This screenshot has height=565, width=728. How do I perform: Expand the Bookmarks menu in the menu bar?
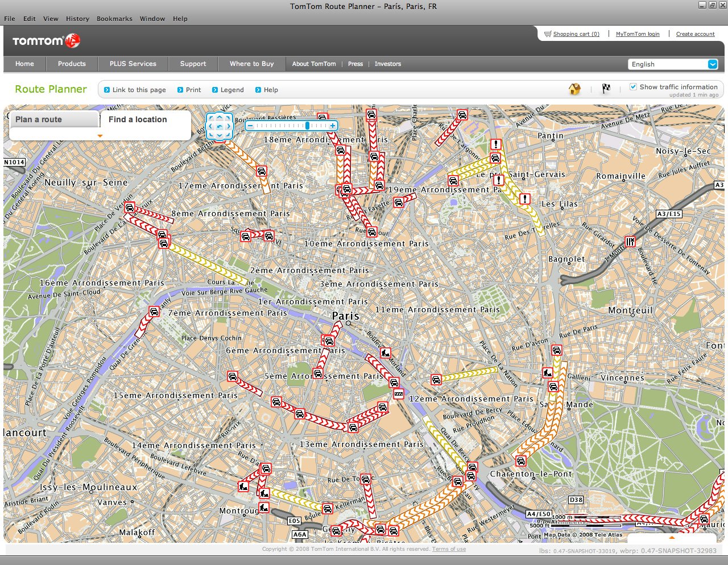point(114,18)
